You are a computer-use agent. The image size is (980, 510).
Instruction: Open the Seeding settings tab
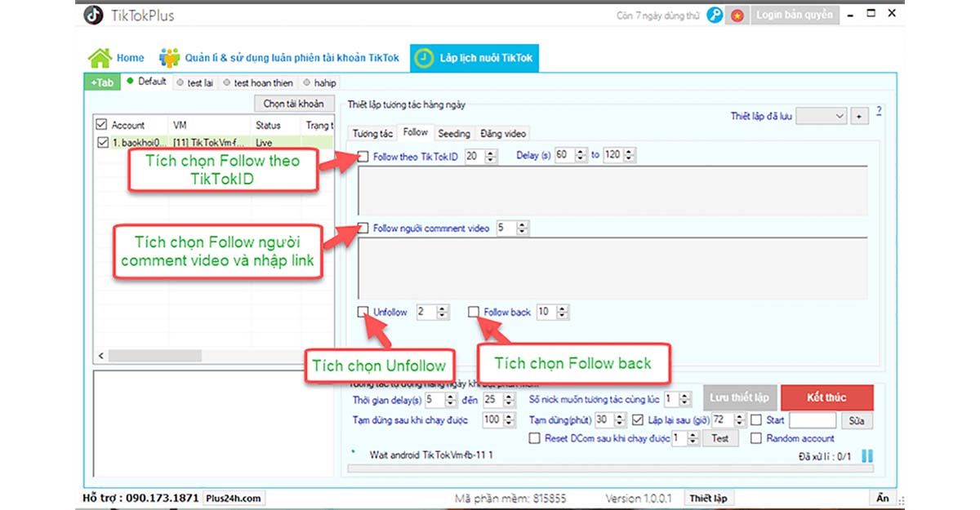(x=454, y=133)
